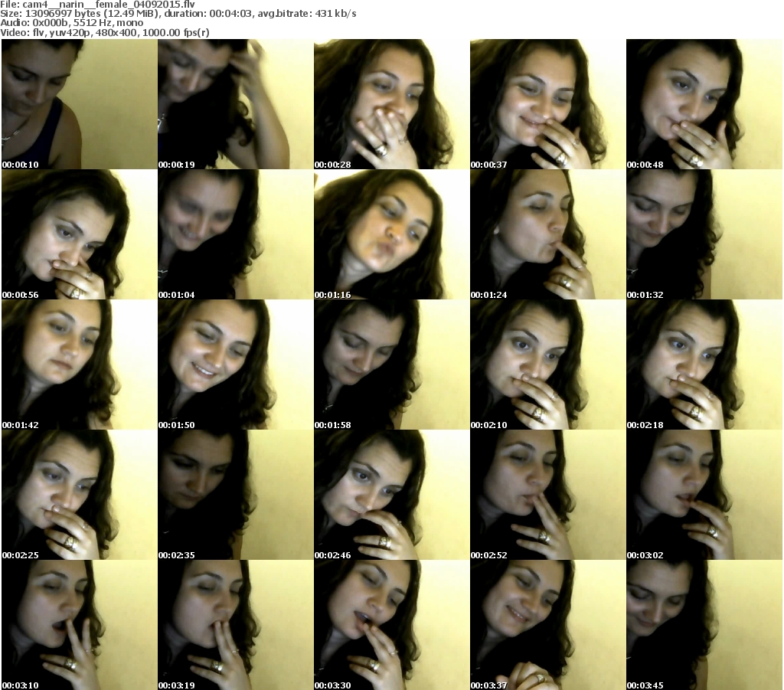Image resolution: width=784 pixels, height=690 pixels.
Task: Select the 00:01:58 preview frame
Action: pos(391,365)
